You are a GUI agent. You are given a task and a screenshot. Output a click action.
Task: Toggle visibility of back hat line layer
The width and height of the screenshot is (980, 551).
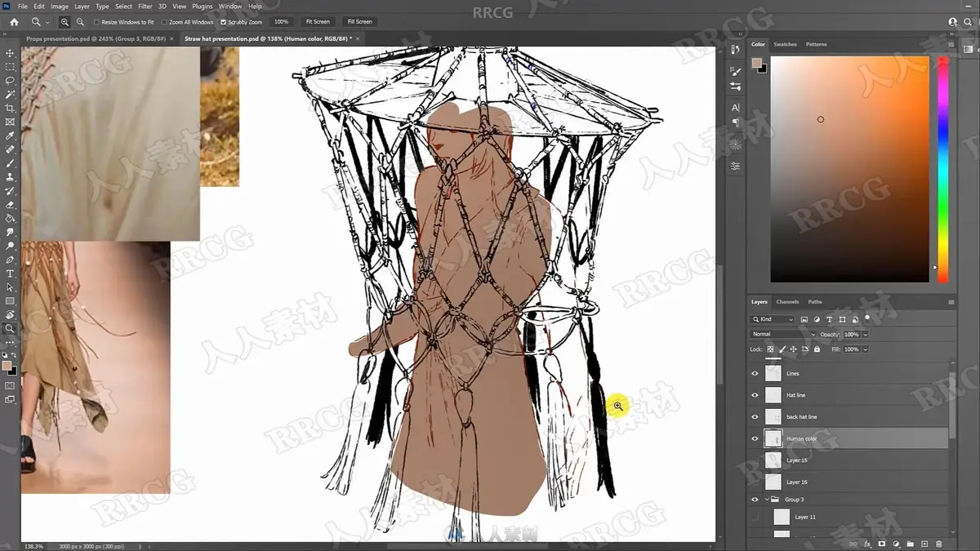click(x=755, y=416)
